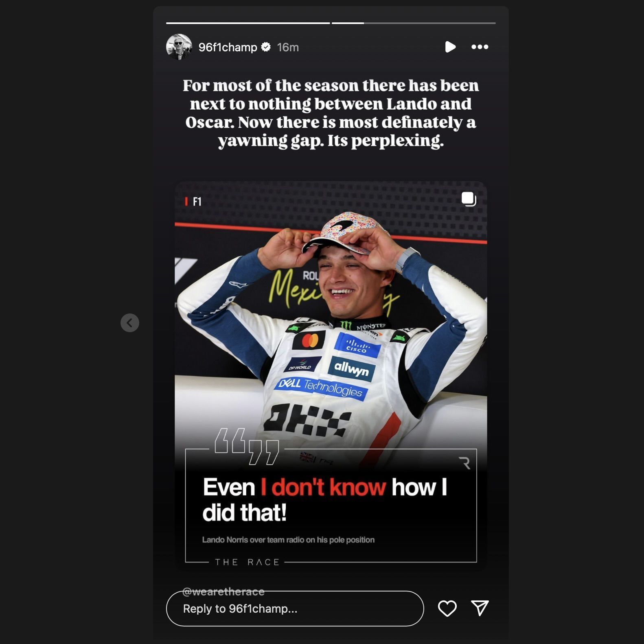Click the THE RACE wordmark below the quote

pyautogui.click(x=247, y=562)
